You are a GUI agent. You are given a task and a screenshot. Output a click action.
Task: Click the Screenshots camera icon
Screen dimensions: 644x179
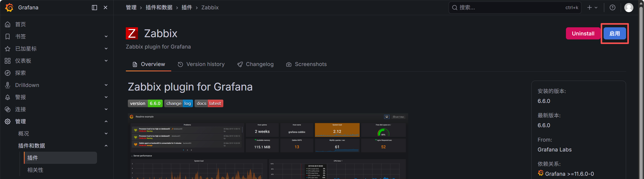click(x=289, y=64)
